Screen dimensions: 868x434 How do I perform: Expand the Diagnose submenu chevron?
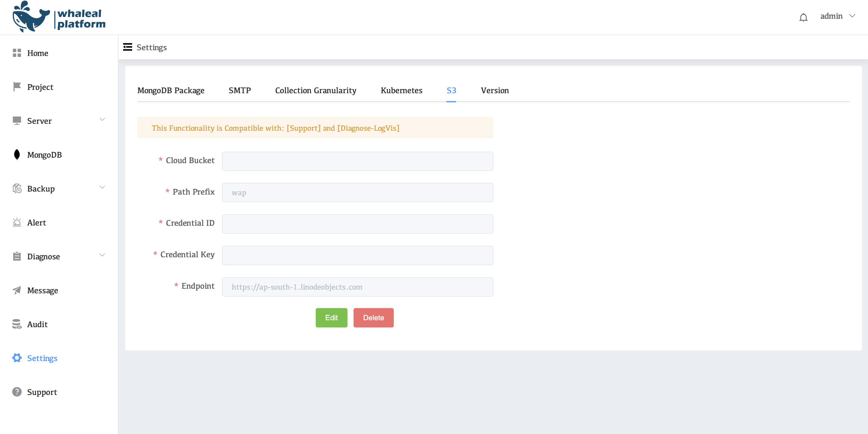pos(102,255)
